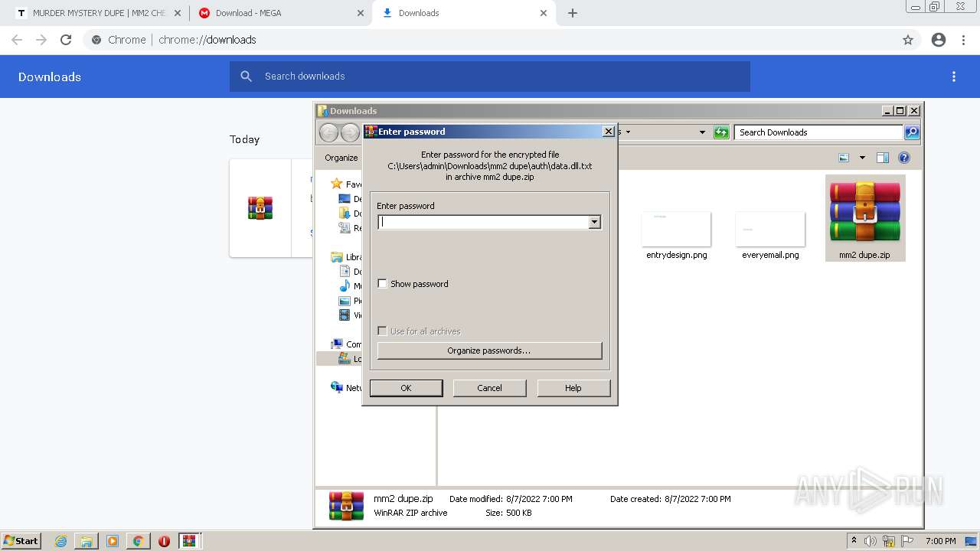This screenshot has height=551, width=980.
Task: Switch to WinRAR taskbar button
Action: [190, 541]
